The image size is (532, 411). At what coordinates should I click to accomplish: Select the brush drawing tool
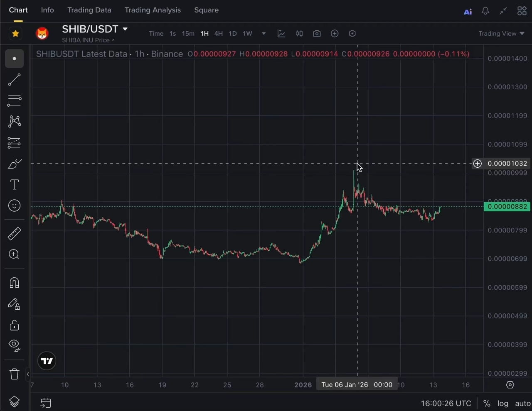tap(14, 164)
